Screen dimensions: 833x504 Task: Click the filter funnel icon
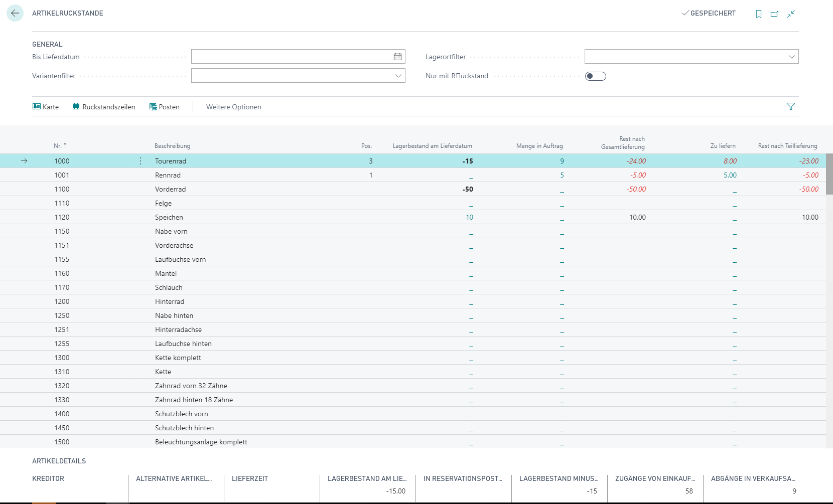pos(791,106)
